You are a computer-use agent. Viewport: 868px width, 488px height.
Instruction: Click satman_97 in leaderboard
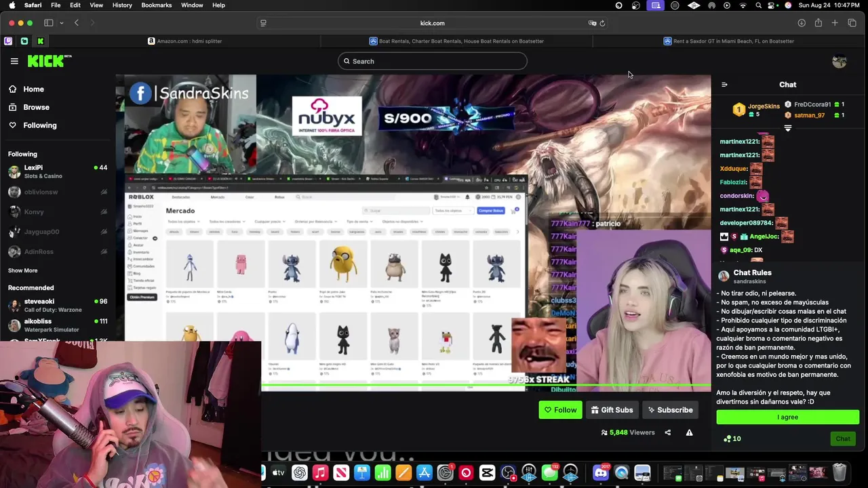[x=809, y=115]
